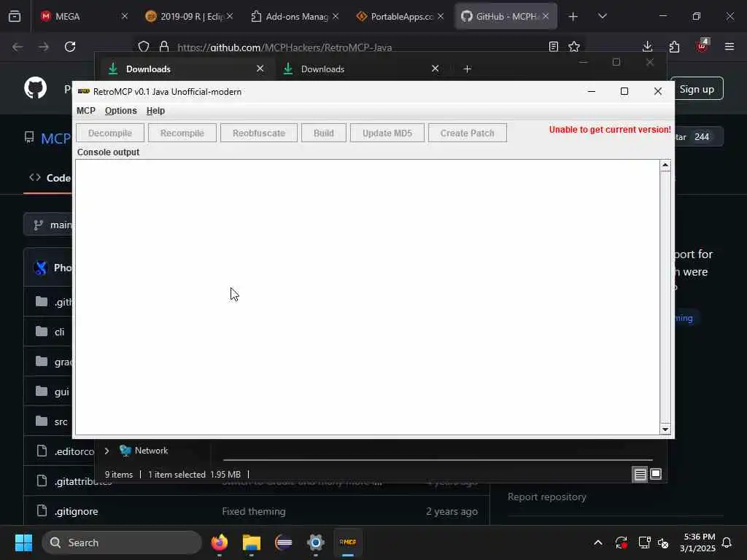
Task: Open a new Firefox tab
Action: coord(573,17)
